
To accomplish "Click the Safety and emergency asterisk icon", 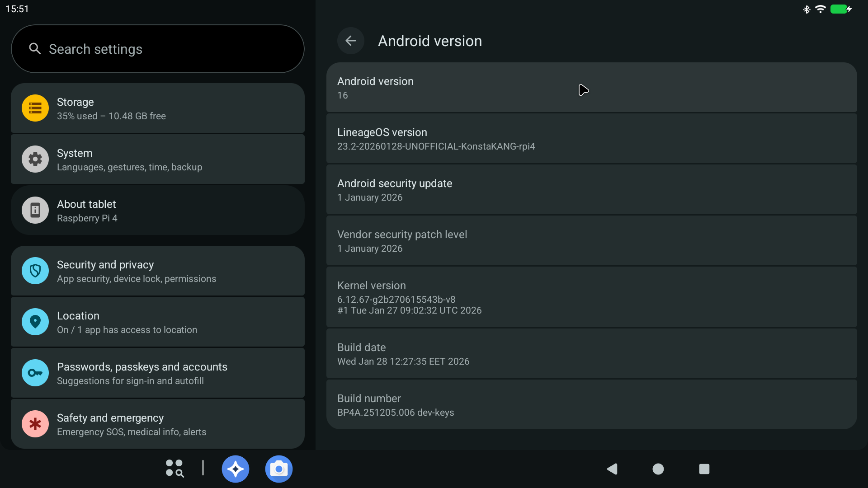I will (x=35, y=424).
